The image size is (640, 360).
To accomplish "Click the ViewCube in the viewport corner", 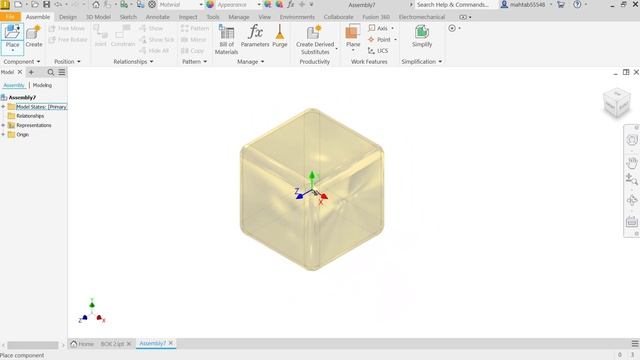I will [x=617, y=102].
